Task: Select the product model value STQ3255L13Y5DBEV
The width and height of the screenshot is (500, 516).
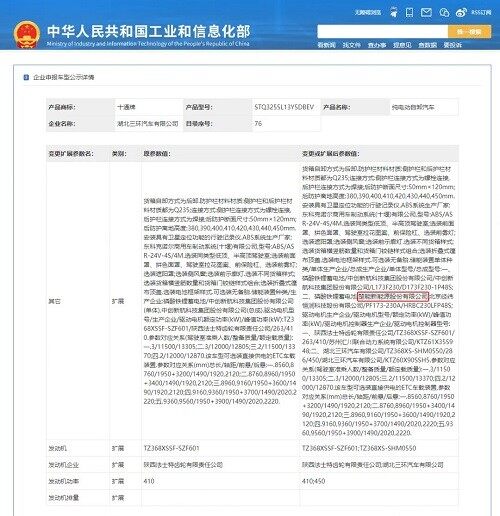Action: (284, 107)
